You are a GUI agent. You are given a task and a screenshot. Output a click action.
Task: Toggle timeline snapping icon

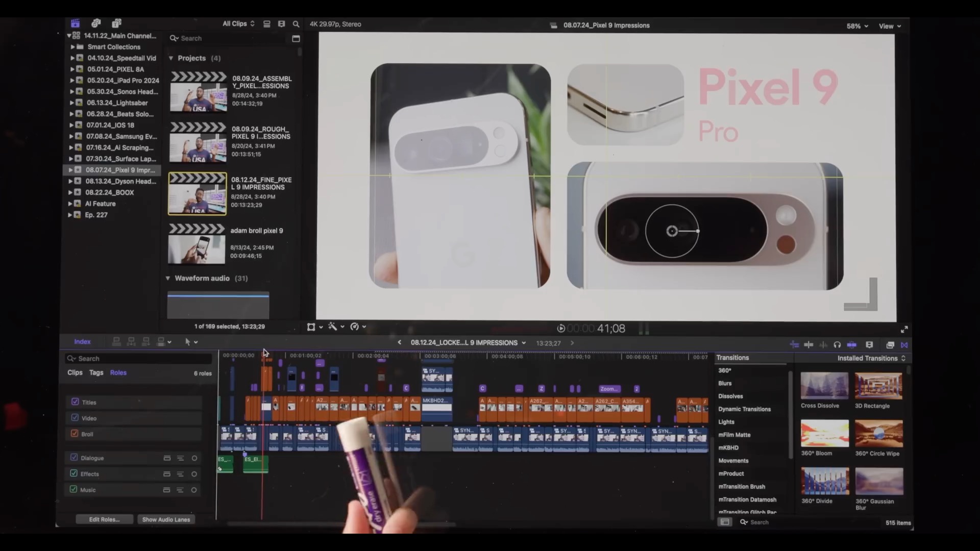click(851, 345)
